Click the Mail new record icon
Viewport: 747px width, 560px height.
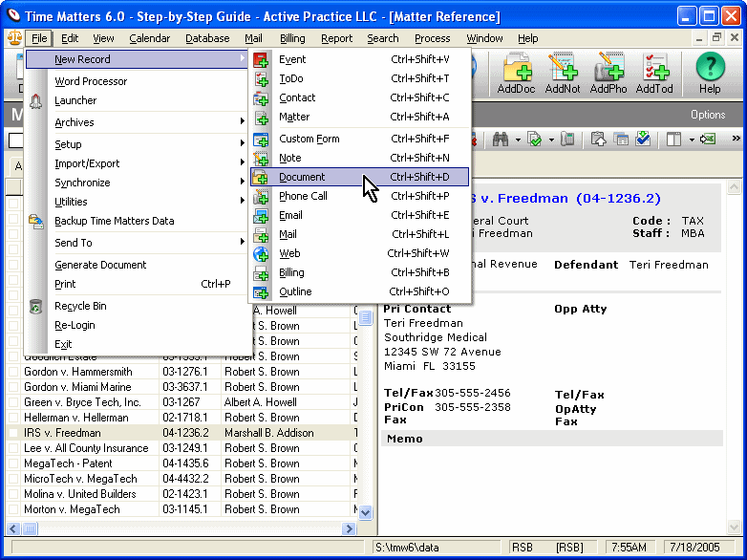[x=261, y=234]
